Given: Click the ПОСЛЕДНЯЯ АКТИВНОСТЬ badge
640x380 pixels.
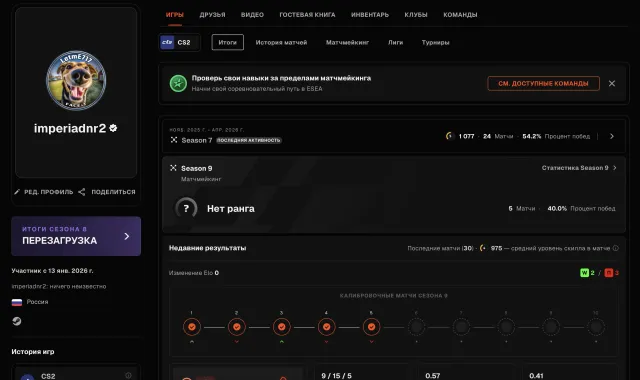Looking at the screenshot, I should [x=249, y=140].
